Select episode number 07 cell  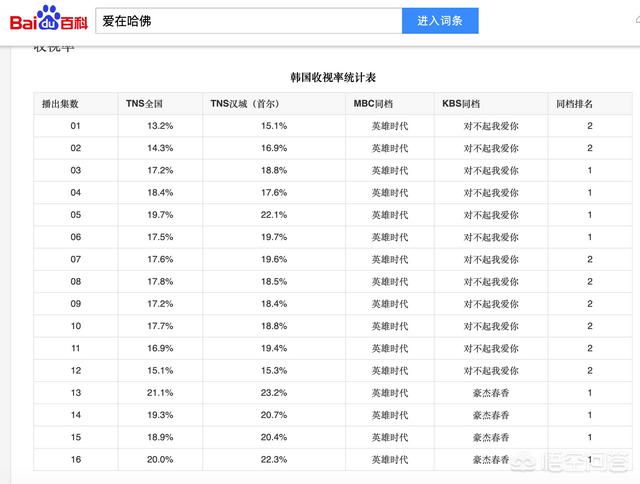pyautogui.click(x=76, y=259)
